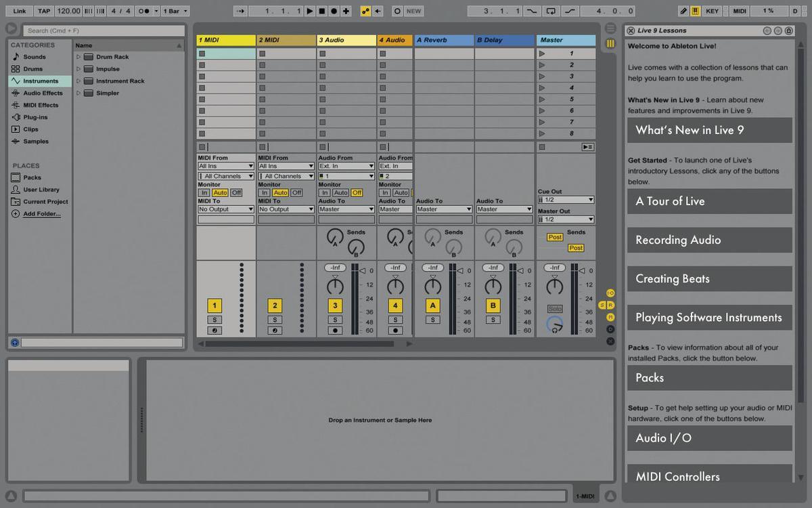Toggle the Metronome icon

pyautogui.click(x=144, y=11)
